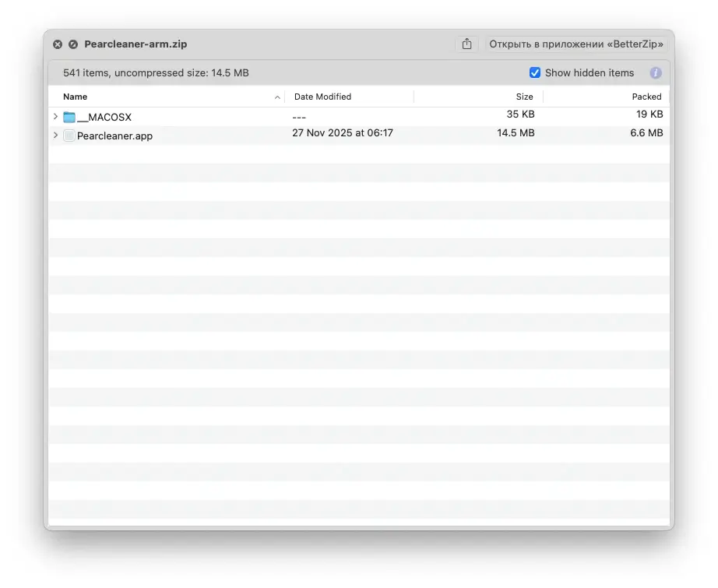Click the open-in-full-window circle icon
This screenshot has width=718, height=588.
pos(72,44)
